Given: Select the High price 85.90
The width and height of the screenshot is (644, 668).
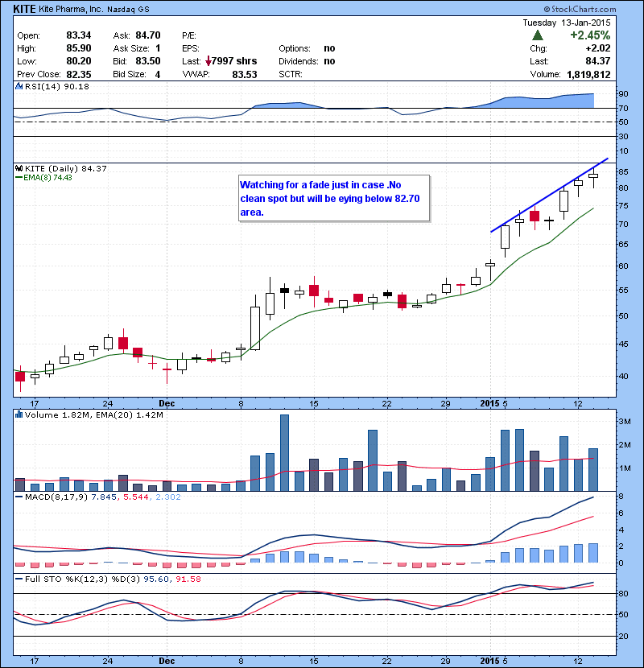Looking at the screenshot, I should [x=78, y=48].
